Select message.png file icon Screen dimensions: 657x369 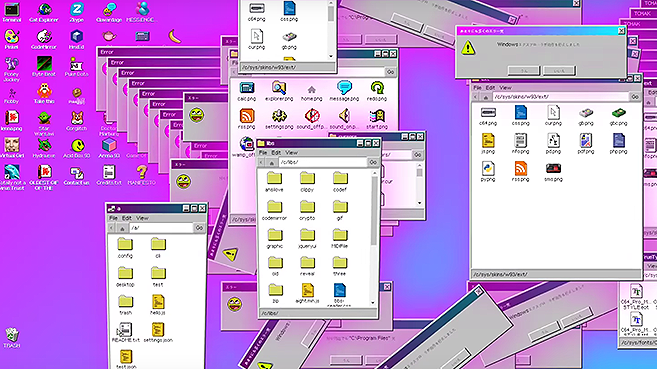click(344, 91)
